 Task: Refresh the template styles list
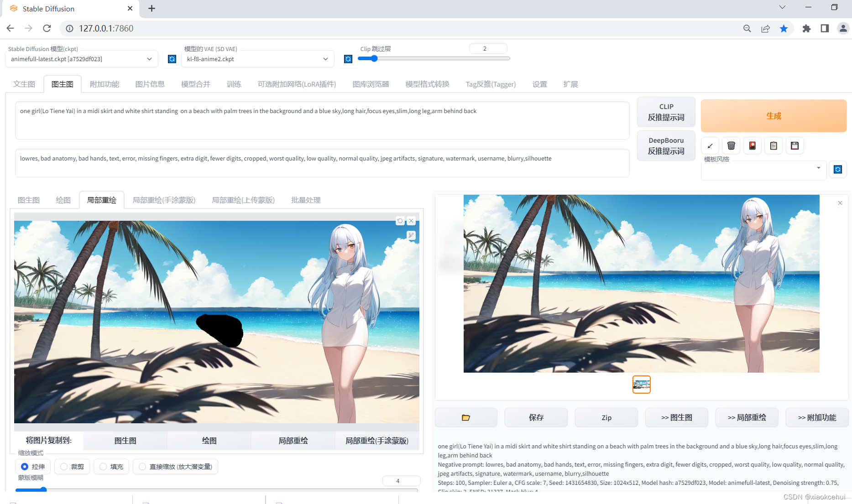[838, 169]
